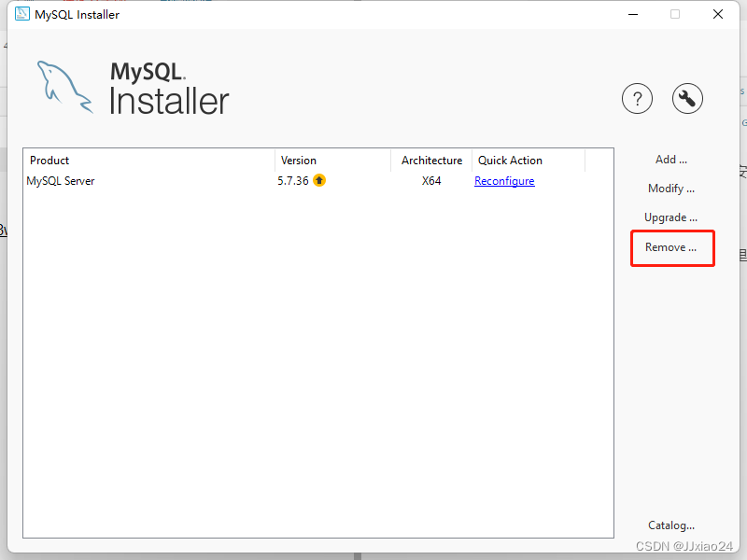Click the Reconfigure link for MySQL Server
This screenshot has height=560, width=747.
pos(504,181)
